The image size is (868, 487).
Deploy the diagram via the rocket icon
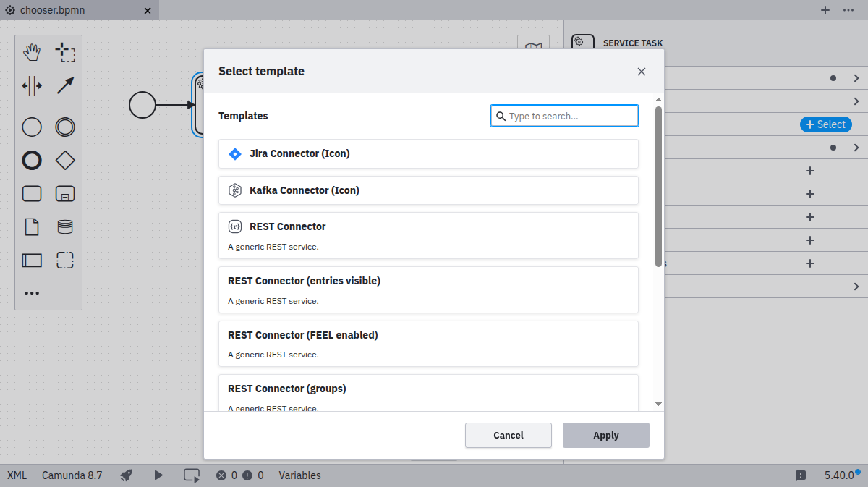pos(126,475)
